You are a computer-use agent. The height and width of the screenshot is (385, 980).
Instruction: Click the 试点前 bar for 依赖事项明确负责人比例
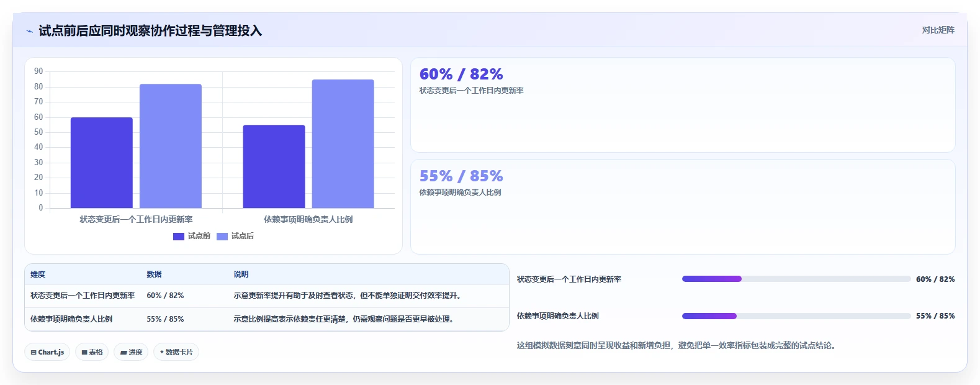[x=274, y=166]
